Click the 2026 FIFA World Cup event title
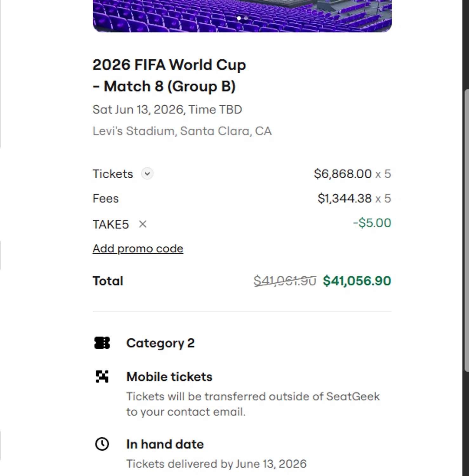The width and height of the screenshot is (469, 476). tap(169, 76)
